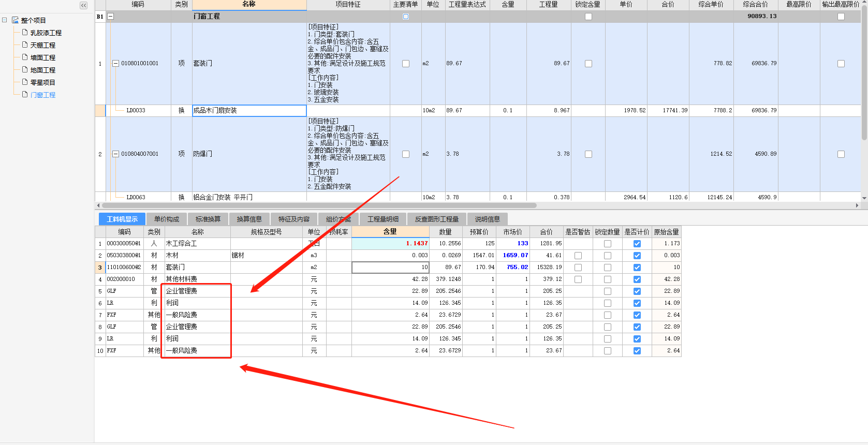Click the horizontal scrollbar left arrow

[x=98, y=205]
